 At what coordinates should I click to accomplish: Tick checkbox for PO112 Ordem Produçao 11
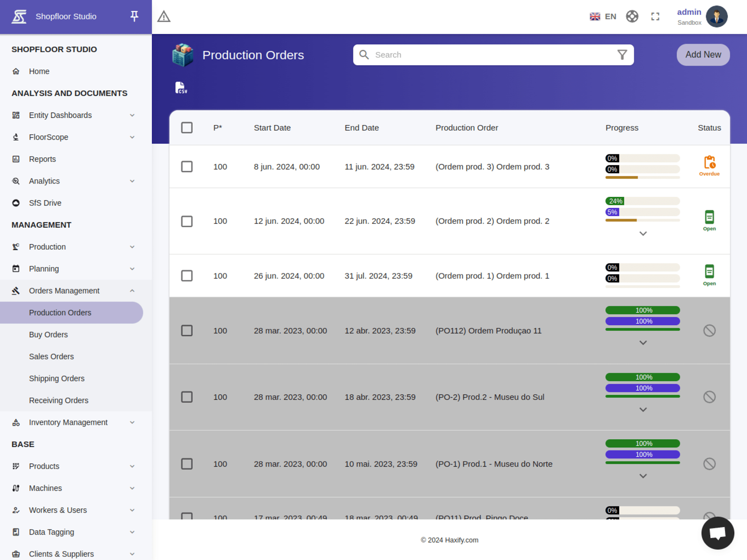point(187,331)
